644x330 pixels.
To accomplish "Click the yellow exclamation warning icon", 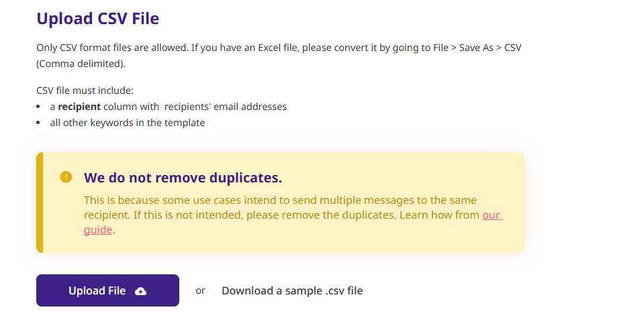I will (66, 177).
